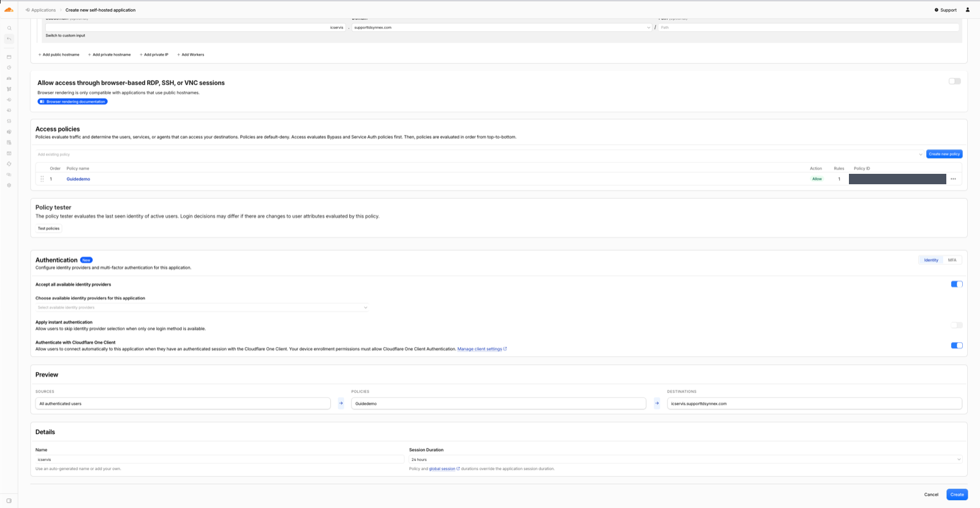Click the Create button

957,495
